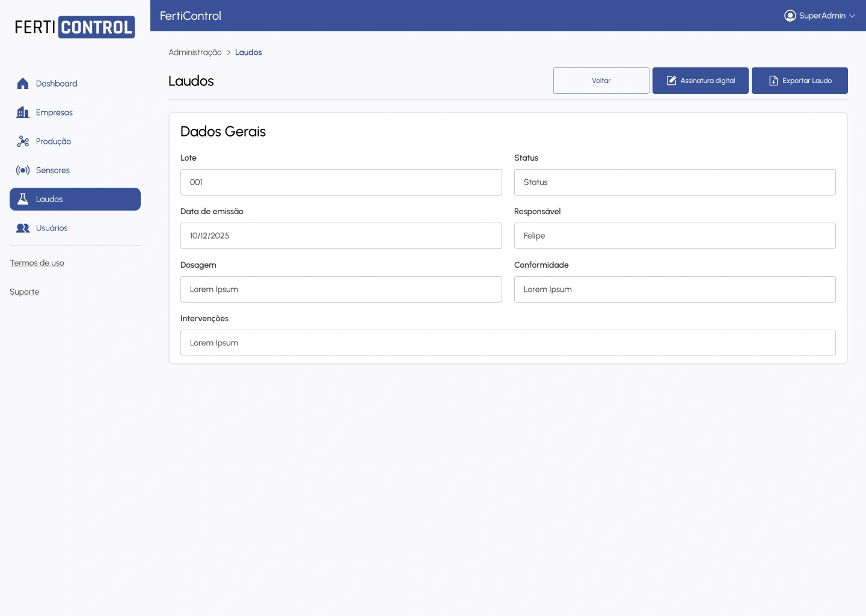Screen dimensions: 866x616
Task: Open the Data de emissão date field
Action: 340,236
